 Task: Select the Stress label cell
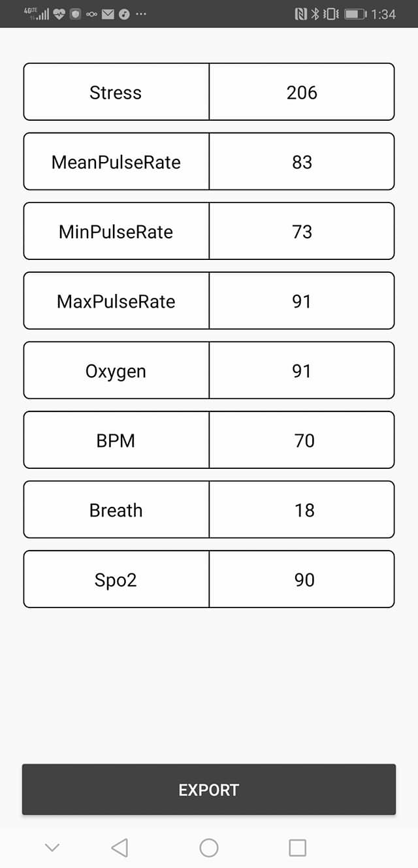[116, 92]
